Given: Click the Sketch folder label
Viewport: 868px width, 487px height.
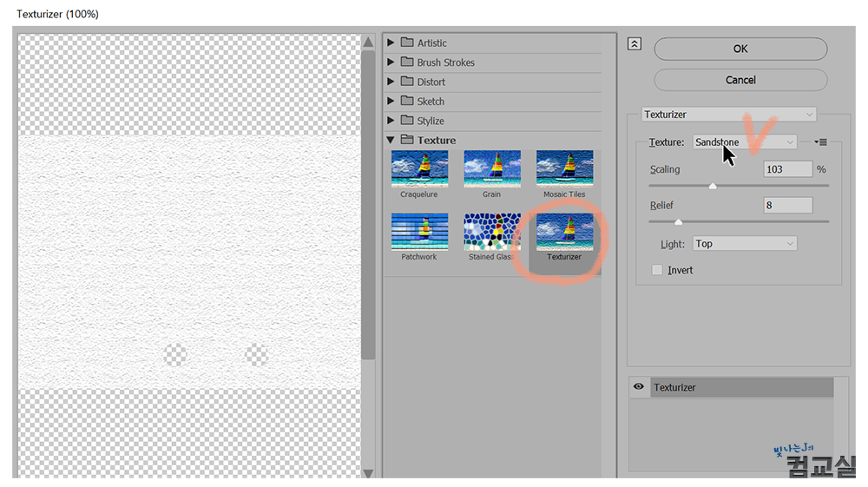Looking at the screenshot, I should click(x=431, y=102).
